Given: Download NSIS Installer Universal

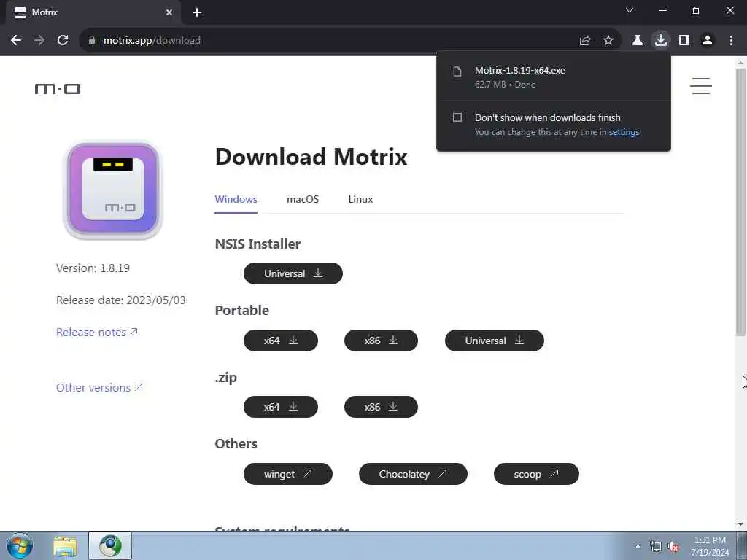Looking at the screenshot, I should click(293, 273).
